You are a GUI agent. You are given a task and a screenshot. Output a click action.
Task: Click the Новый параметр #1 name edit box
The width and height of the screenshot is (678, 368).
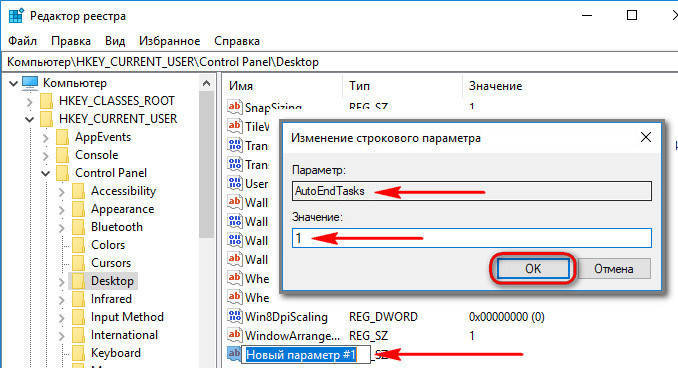306,355
